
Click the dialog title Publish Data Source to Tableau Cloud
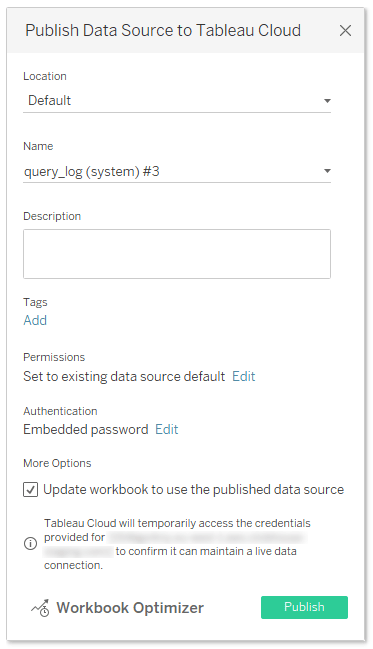tap(163, 31)
